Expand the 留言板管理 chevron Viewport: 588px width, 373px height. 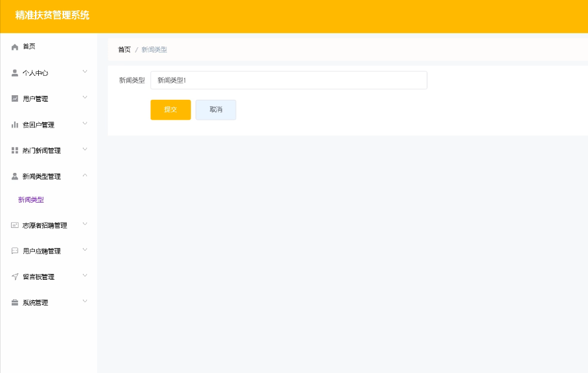pyautogui.click(x=85, y=275)
